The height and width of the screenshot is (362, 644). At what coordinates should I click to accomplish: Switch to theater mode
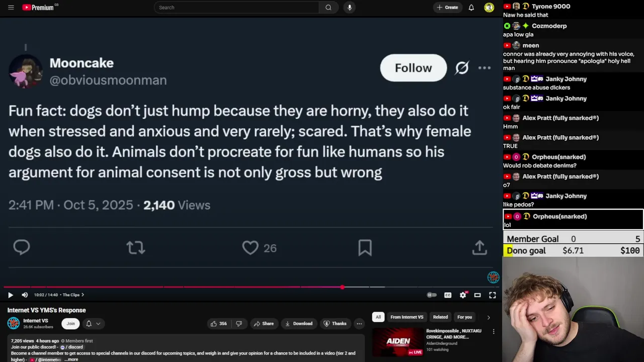click(477, 295)
